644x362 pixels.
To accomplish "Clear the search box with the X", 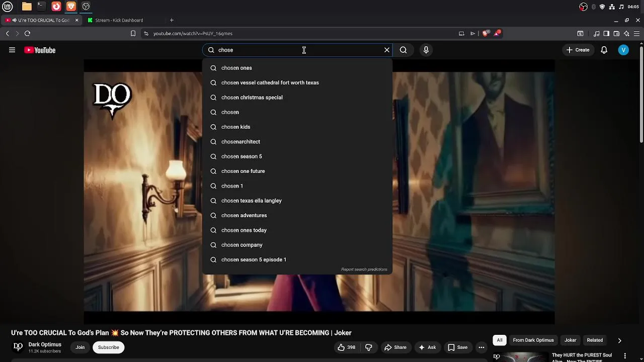I will point(387,50).
